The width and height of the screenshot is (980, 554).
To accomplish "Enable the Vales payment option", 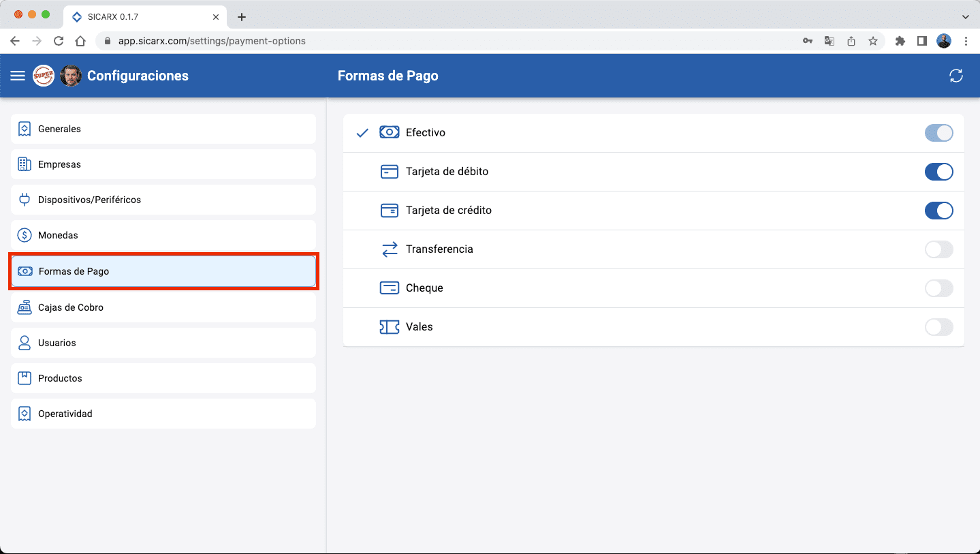I will [x=939, y=327].
